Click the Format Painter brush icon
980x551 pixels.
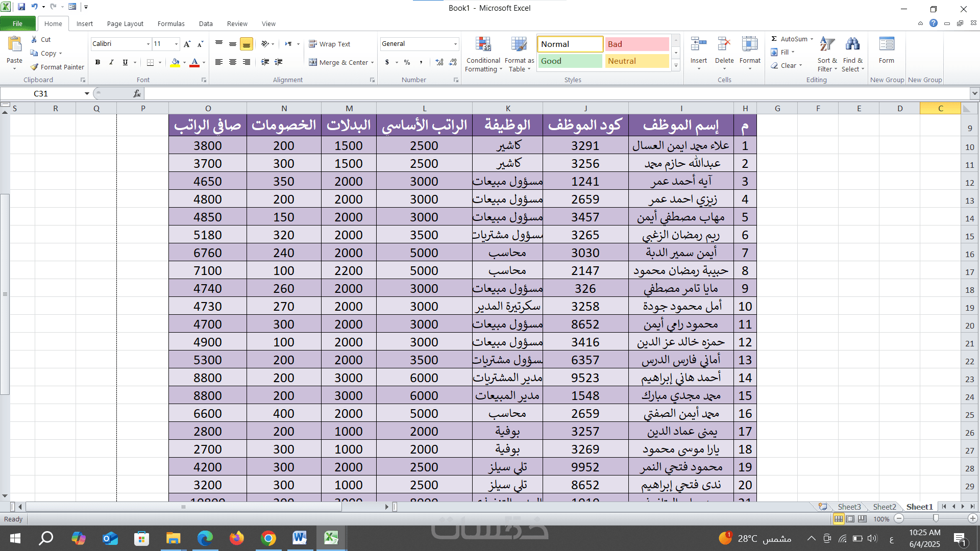pyautogui.click(x=35, y=67)
